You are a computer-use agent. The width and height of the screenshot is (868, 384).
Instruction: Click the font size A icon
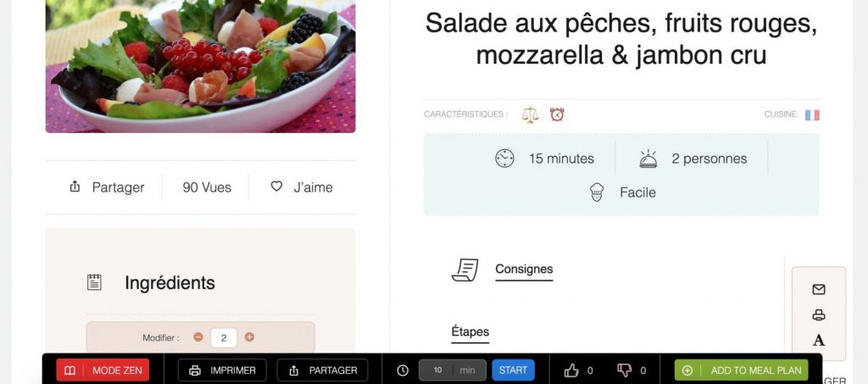click(x=819, y=340)
